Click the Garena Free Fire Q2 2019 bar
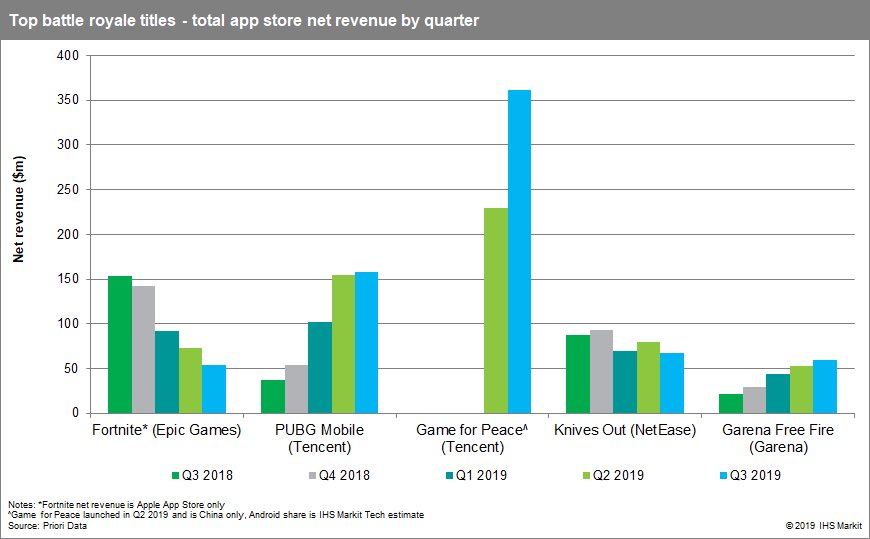The width and height of the screenshot is (870, 539). click(802, 390)
